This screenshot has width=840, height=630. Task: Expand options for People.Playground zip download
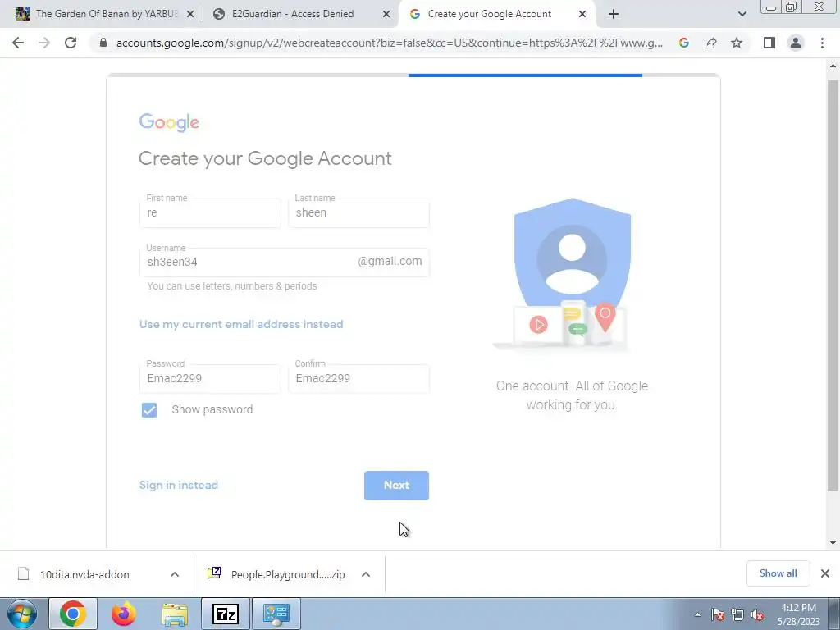[366, 574]
